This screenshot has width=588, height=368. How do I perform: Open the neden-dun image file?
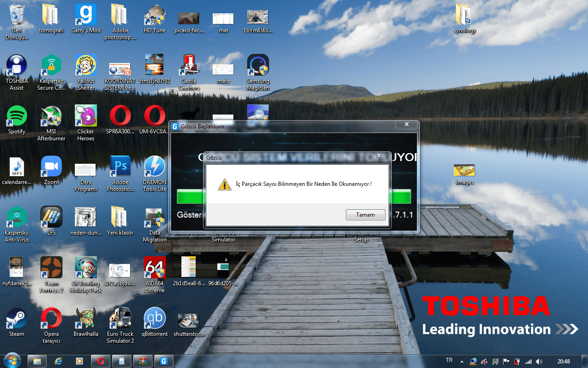pos(86,222)
